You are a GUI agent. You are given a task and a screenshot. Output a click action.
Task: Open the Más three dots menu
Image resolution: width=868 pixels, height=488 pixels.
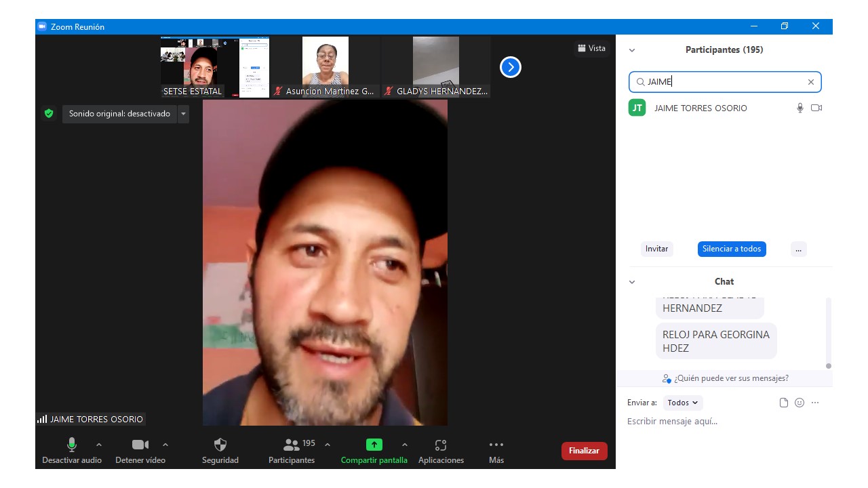(496, 445)
